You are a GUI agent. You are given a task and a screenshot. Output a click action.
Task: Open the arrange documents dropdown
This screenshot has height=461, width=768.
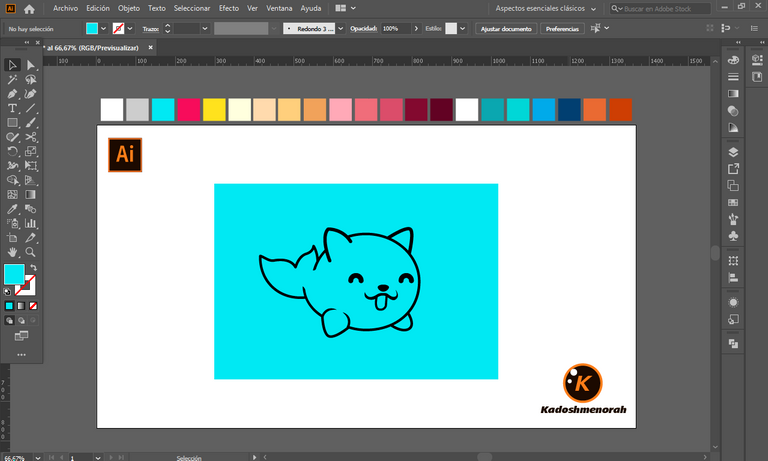tap(345, 8)
